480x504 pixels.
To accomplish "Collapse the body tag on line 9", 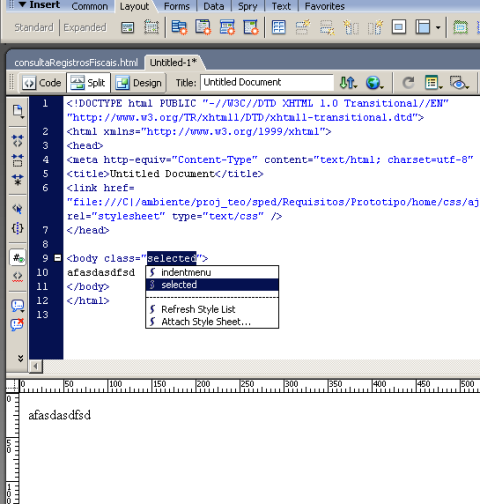I will click(57, 258).
